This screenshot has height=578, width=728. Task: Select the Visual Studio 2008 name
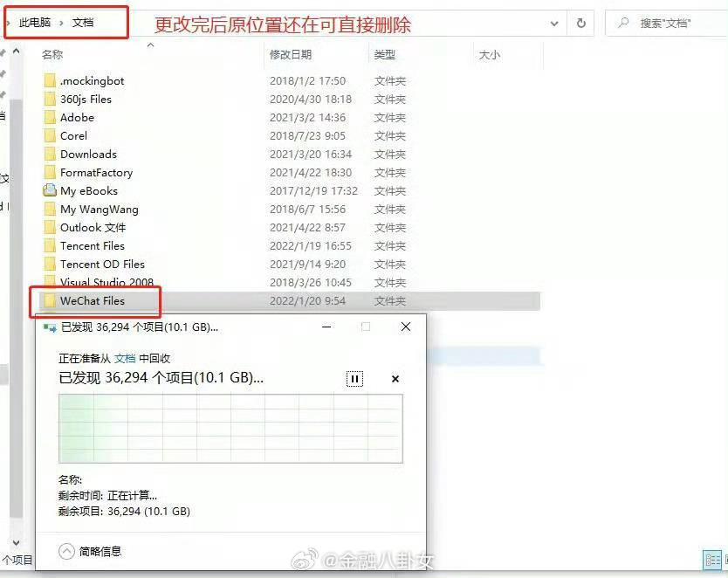click(x=106, y=282)
